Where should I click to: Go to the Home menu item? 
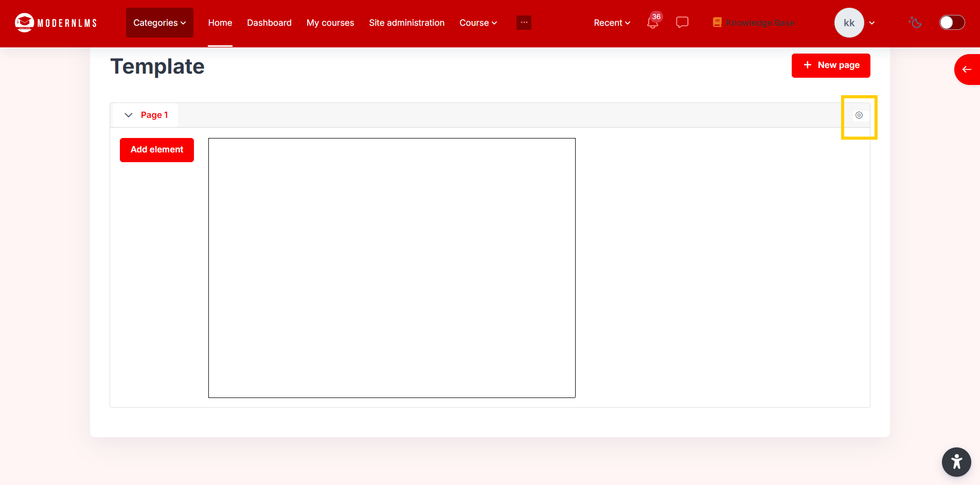pos(220,23)
